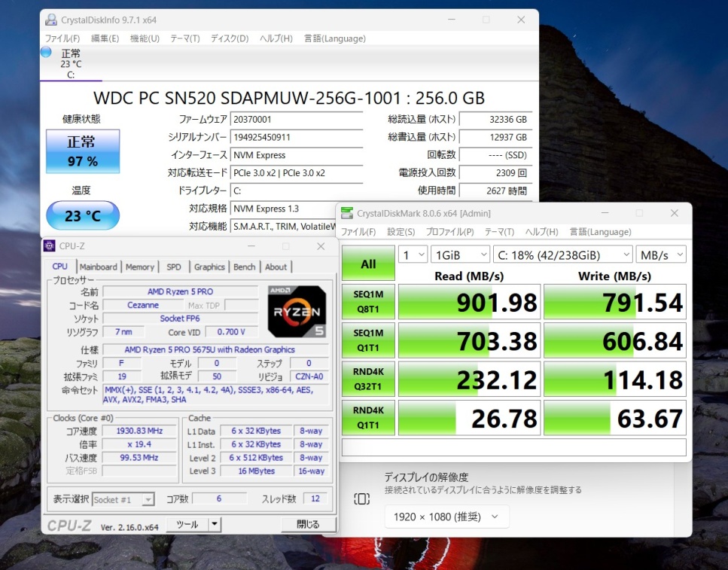728x570 pixels.
Task: Open the test size dropdown showing 1GiB
Action: point(460,255)
